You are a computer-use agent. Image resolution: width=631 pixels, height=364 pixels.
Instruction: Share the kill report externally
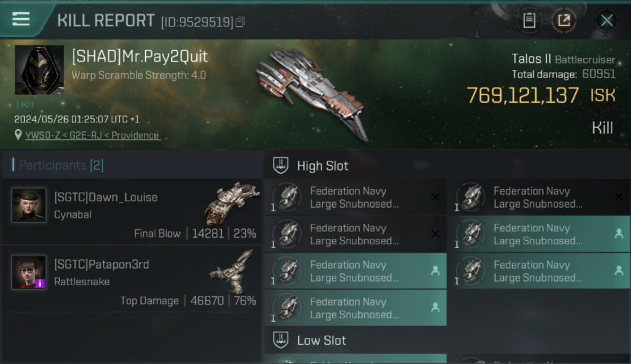564,20
